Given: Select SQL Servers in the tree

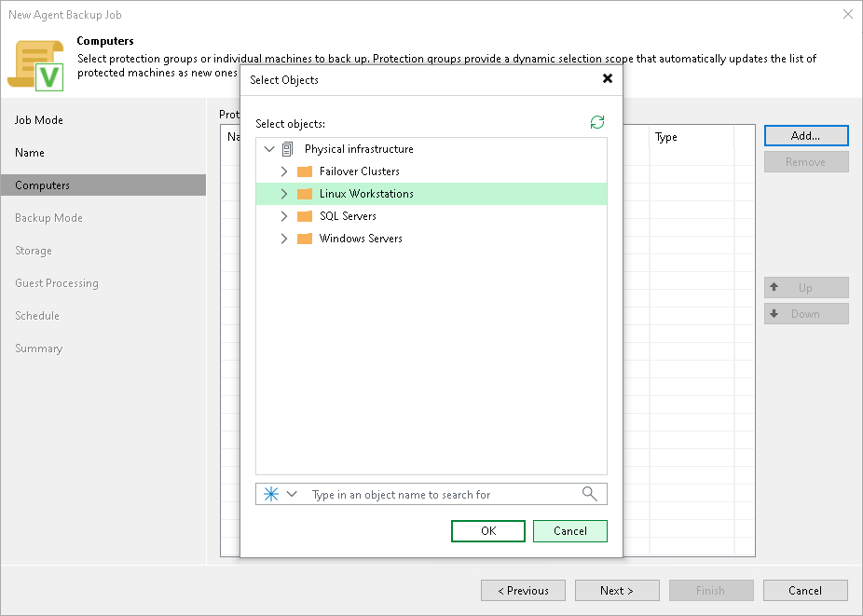Looking at the screenshot, I should (x=348, y=216).
